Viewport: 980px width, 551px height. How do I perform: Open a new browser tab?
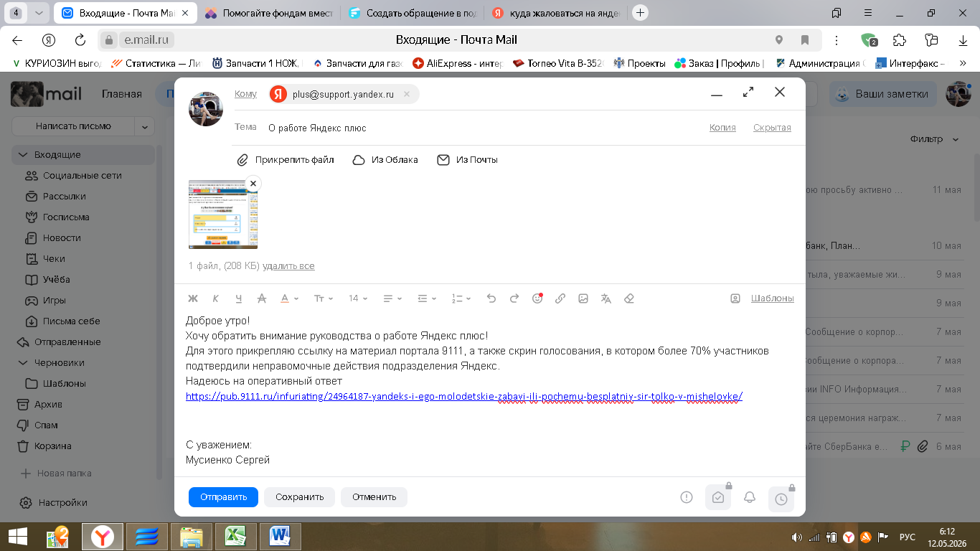click(640, 13)
